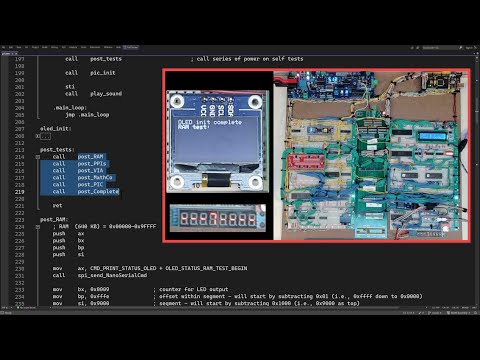Click 'post_Complete' on line 219

tap(98, 192)
